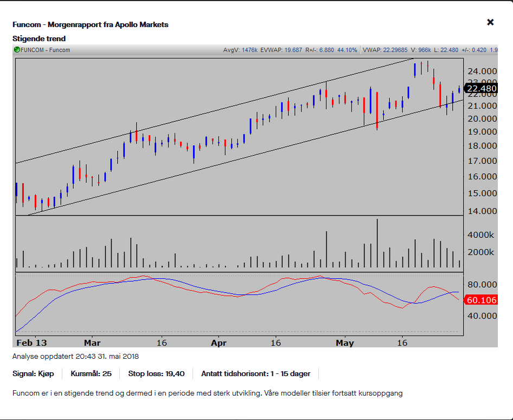Click the 19.000 price axis label

coord(482,132)
